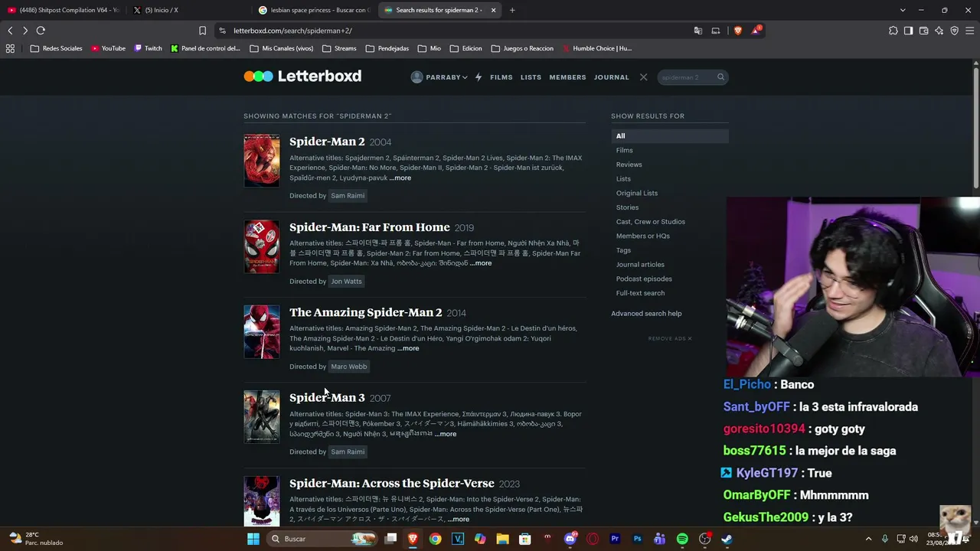980x551 pixels.
Task: Close the Letterboxd search box
Action: 643,77
